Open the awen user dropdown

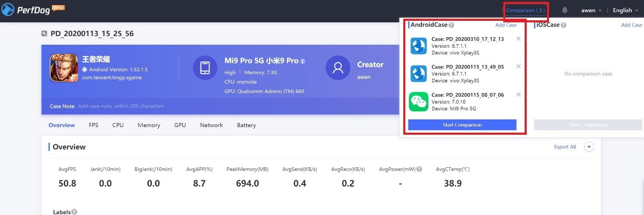click(592, 10)
